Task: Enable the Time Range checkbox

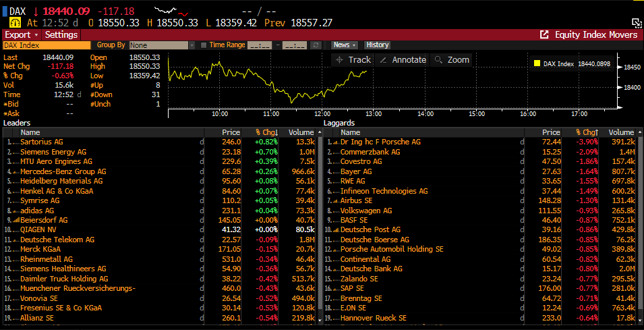Action: point(203,45)
